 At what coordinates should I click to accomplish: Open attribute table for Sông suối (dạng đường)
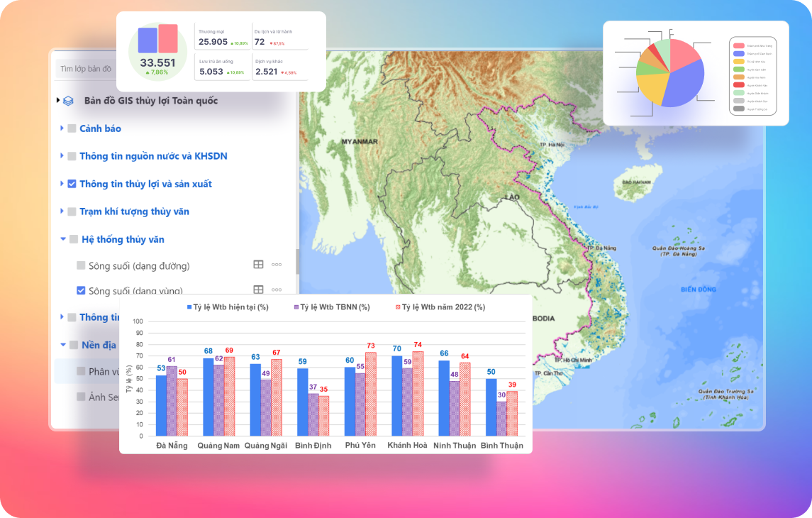click(x=259, y=265)
